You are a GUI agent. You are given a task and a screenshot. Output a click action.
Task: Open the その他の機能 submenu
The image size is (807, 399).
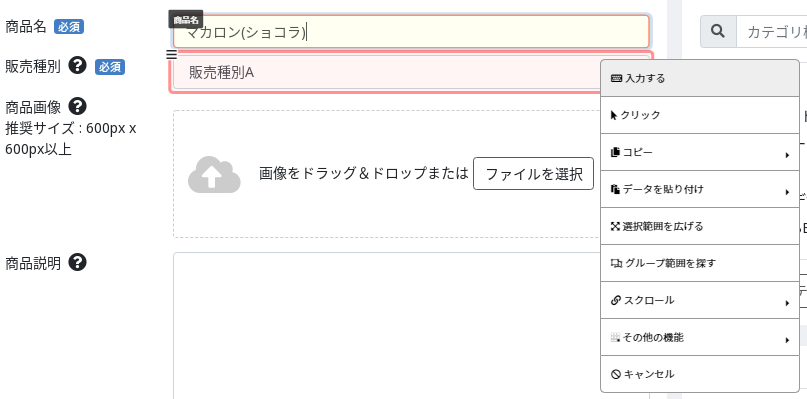[x=699, y=338]
